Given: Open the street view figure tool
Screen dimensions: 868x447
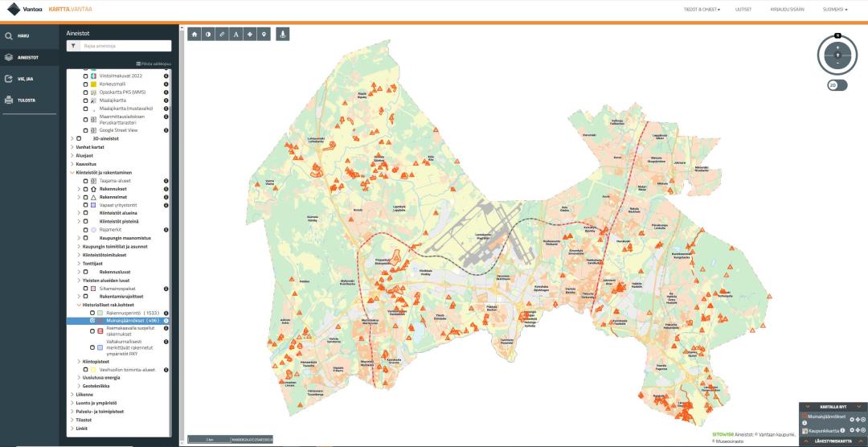Looking at the screenshot, I should coord(282,35).
